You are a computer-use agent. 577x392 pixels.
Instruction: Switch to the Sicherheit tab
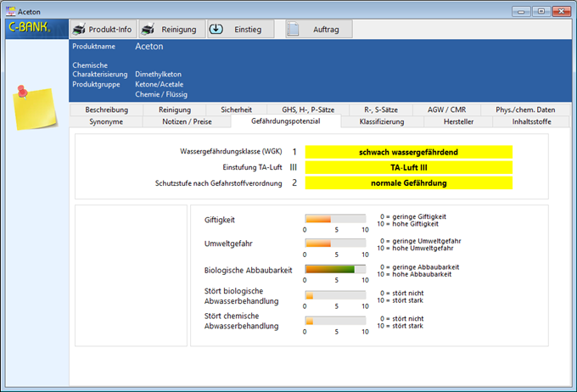236,110
